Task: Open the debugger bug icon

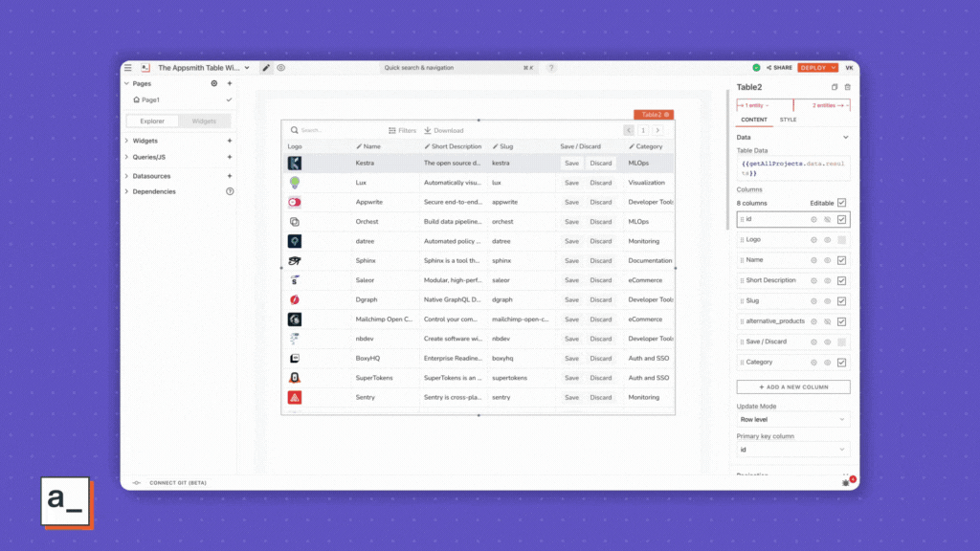Action: [846, 482]
